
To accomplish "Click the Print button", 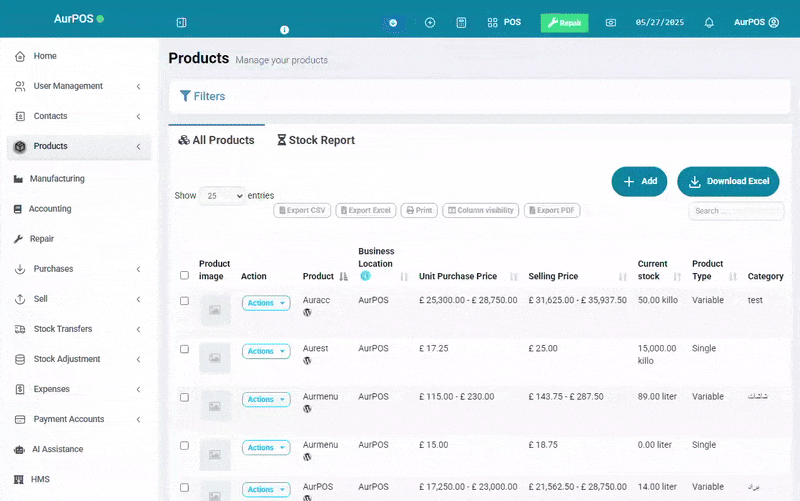I will coord(419,210).
